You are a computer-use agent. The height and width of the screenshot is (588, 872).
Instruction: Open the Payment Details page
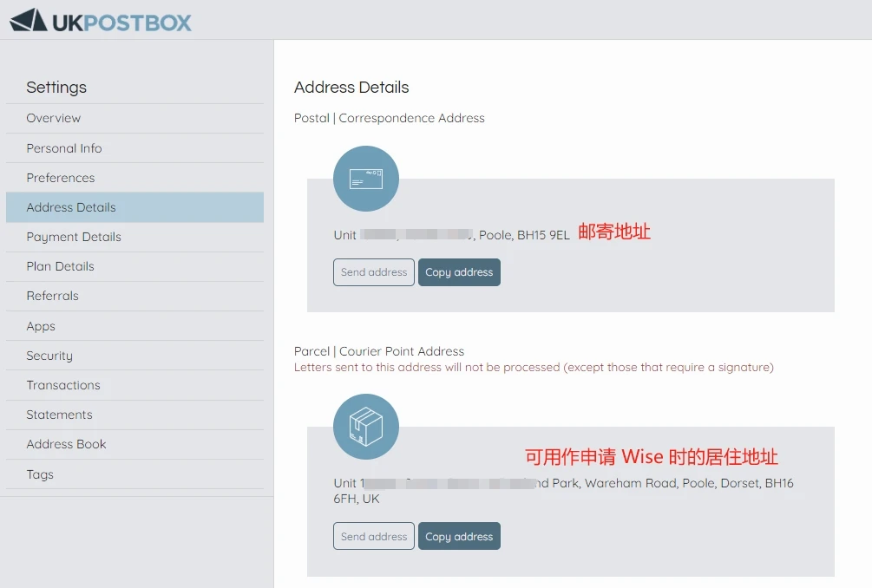pos(74,237)
